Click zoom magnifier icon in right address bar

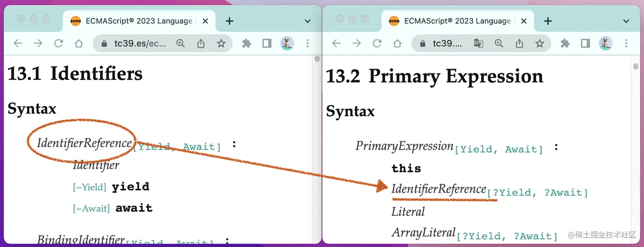point(499,43)
